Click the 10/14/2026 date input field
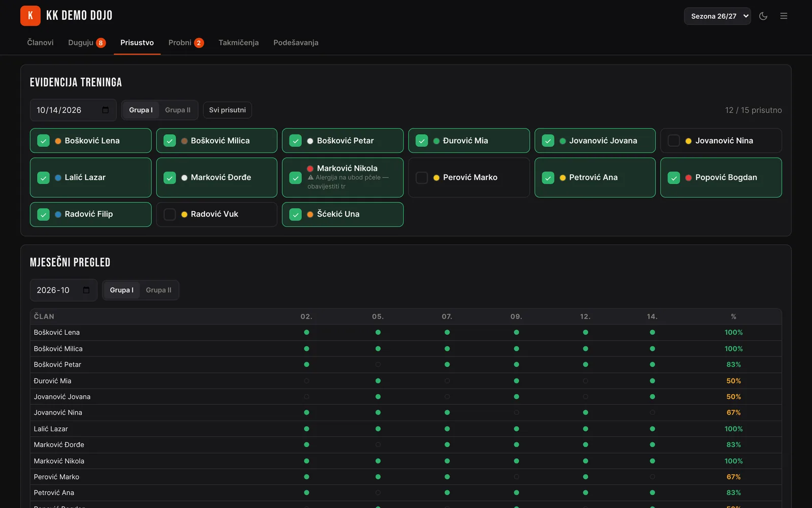 click(x=73, y=110)
